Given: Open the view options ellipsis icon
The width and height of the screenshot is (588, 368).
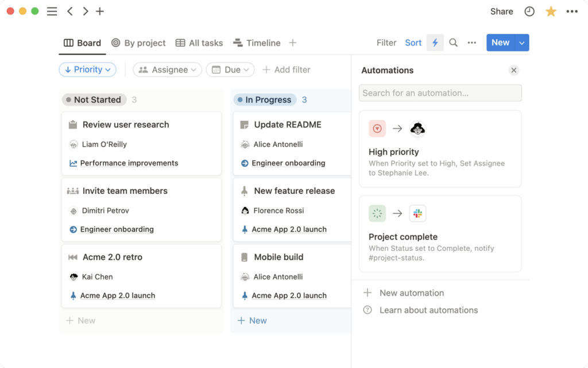Looking at the screenshot, I should [x=471, y=43].
